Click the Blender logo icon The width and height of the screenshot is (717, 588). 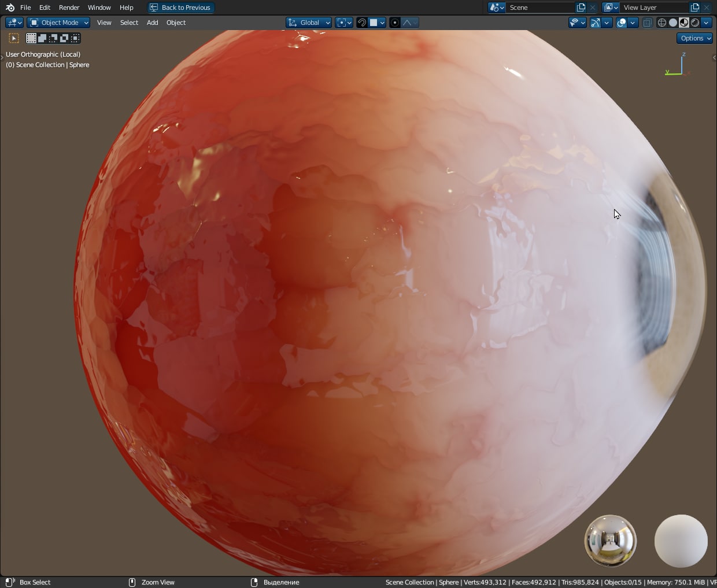10,8
